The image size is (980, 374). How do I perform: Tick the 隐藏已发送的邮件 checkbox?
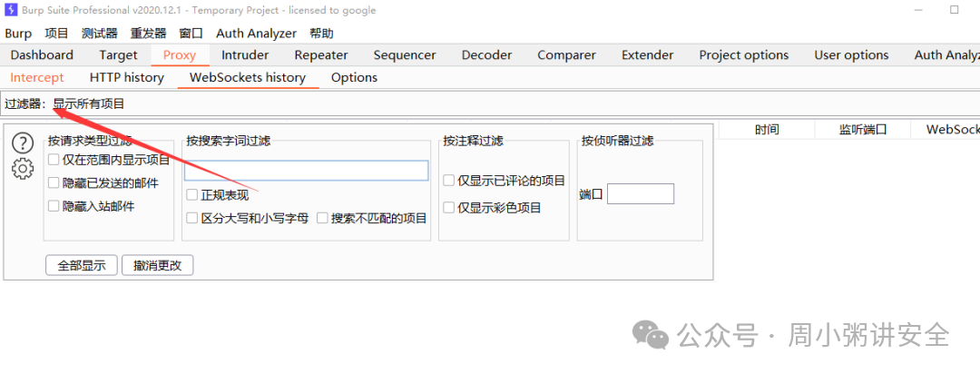[x=54, y=183]
